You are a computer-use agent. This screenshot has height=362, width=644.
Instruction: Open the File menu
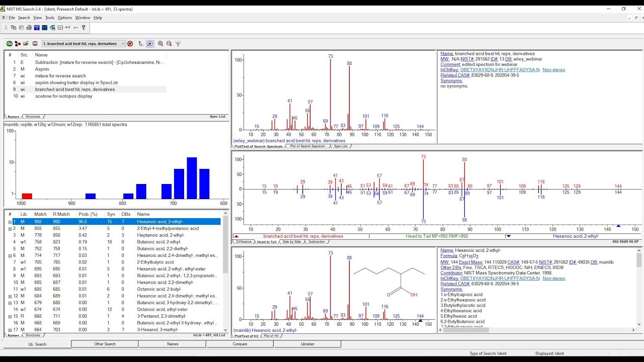(x=12, y=18)
